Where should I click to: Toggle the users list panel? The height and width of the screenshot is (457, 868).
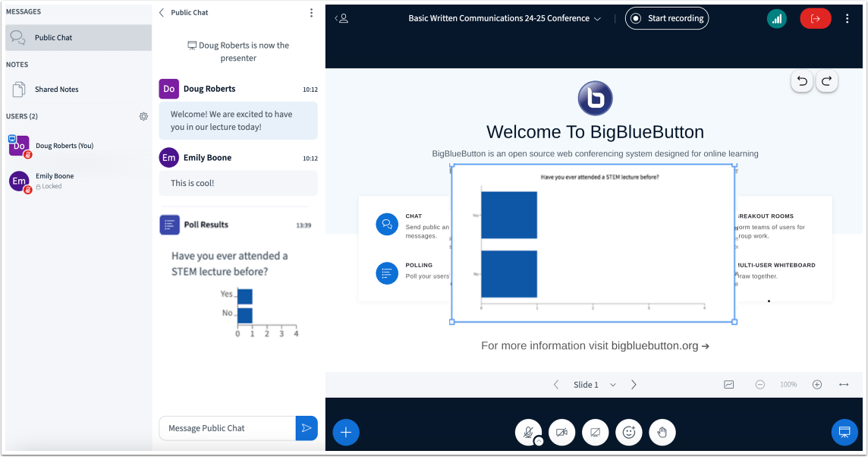(x=341, y=18)
